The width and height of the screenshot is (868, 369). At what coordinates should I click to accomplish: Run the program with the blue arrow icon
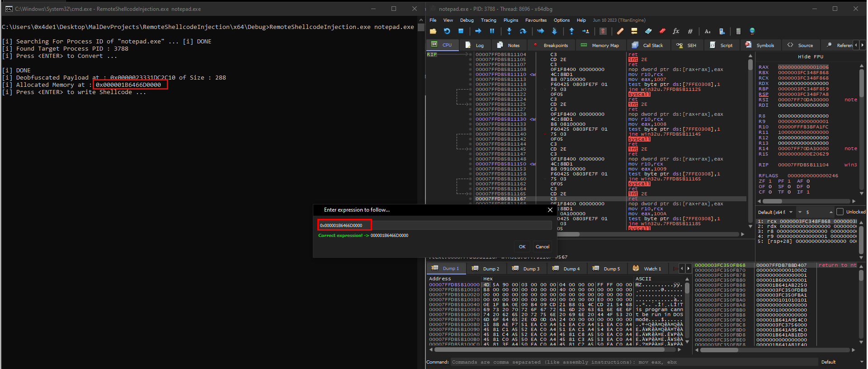coord(478,31)
